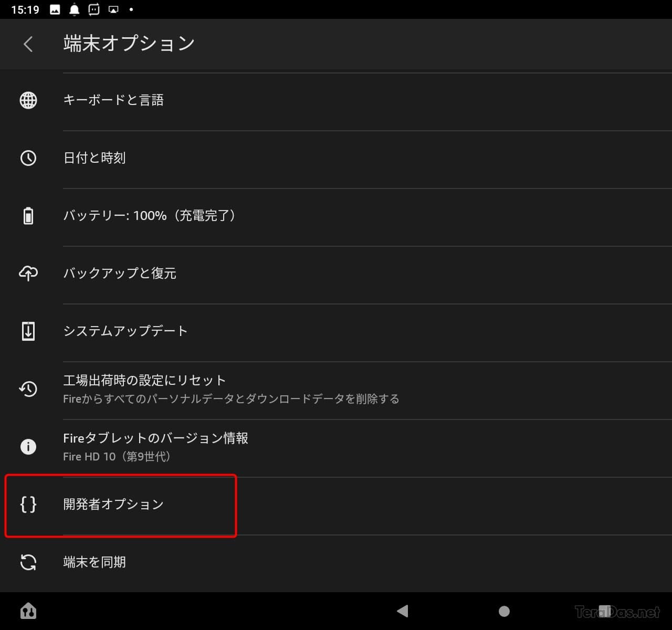Tap the system update download icon
This screenshot has width=672, height=630.
pyautogui.click(x=28, y=331)
